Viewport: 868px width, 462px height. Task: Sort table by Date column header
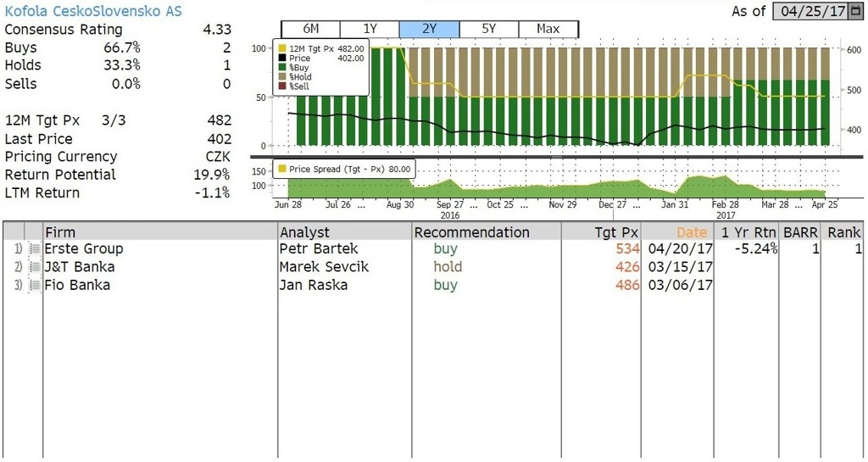tap(677, 231)
